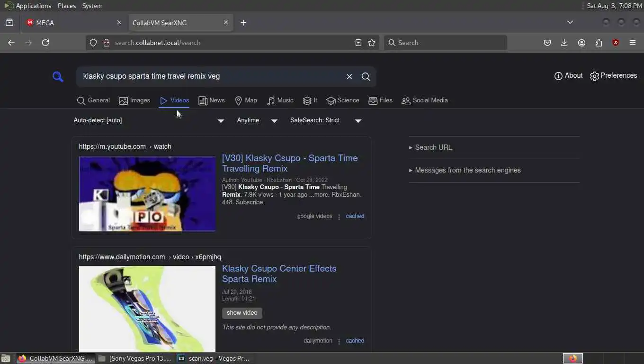
Task: Open the About page
Action: [568, 76]
